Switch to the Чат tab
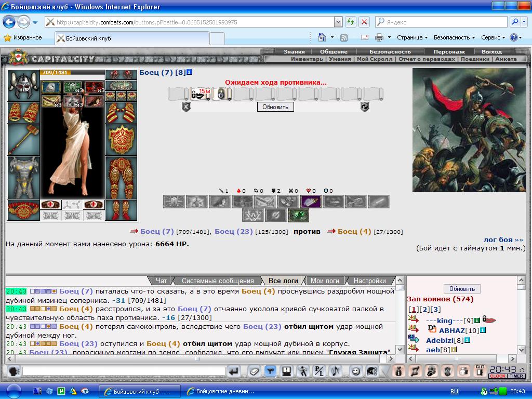 (x=161, y=281)
